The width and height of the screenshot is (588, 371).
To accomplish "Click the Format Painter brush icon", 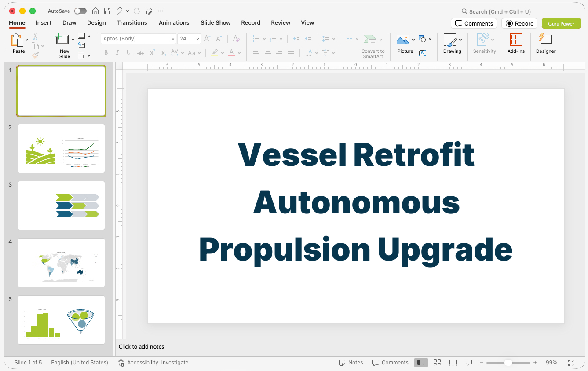I will 35,55.
